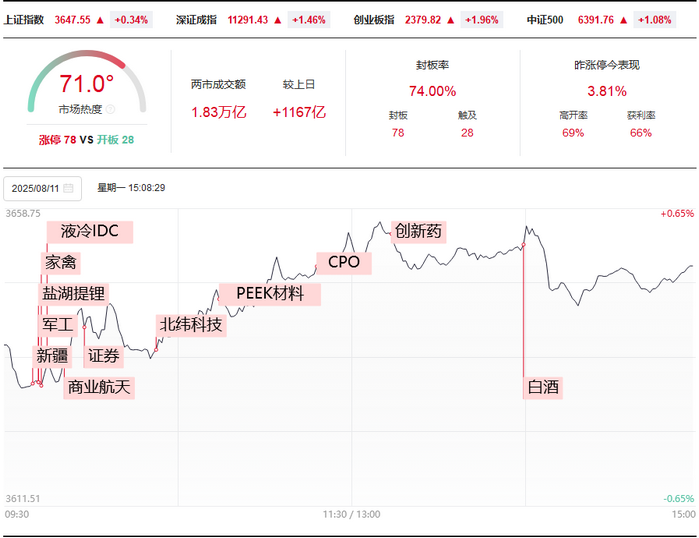
Task: Click the 开板 28 count link
Action: click(115, 140)
